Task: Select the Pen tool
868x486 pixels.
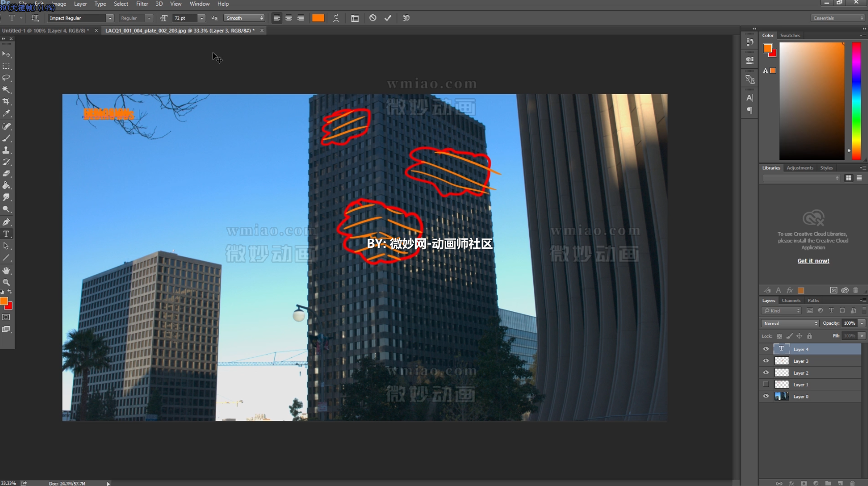Action: click(x=6, y=222)
